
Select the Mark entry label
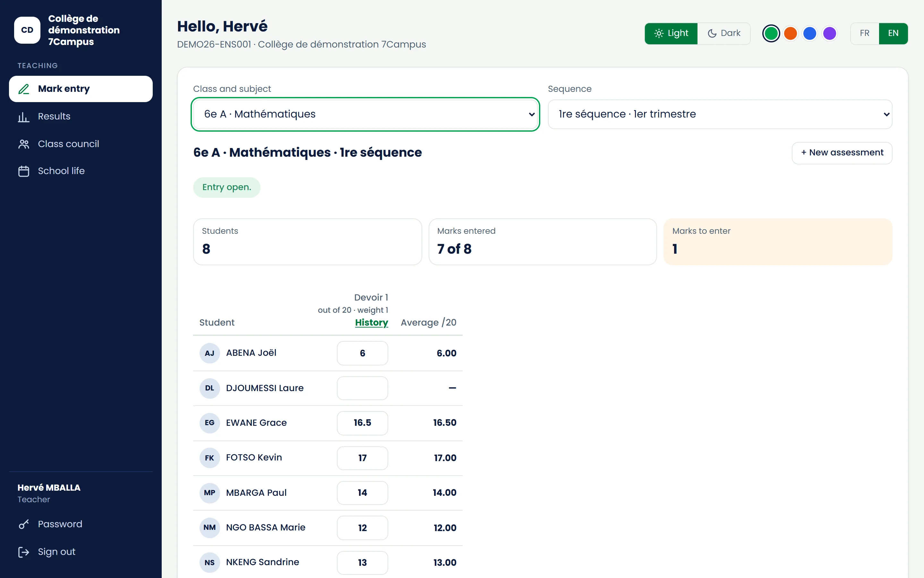point(64,89)
